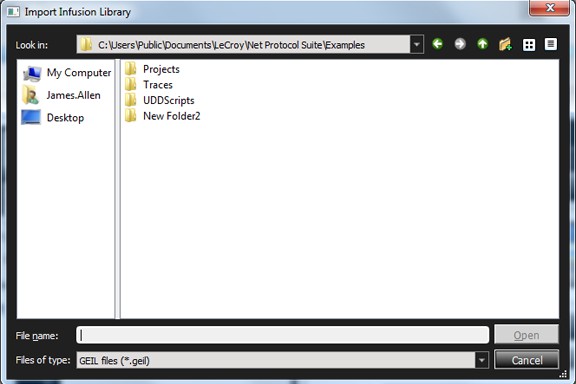Select the Traces folder
Viewport: 576px width, 384px height.
coord(149,85)
